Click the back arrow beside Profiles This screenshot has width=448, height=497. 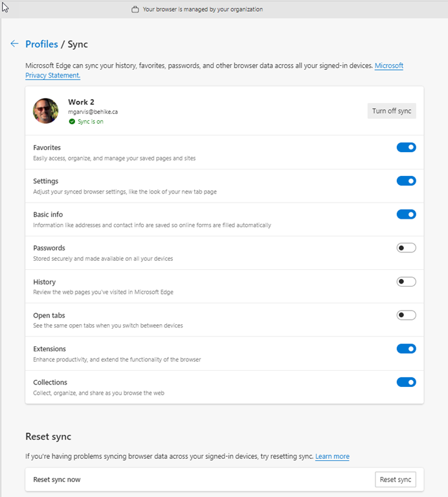click(x=14, y=44)
